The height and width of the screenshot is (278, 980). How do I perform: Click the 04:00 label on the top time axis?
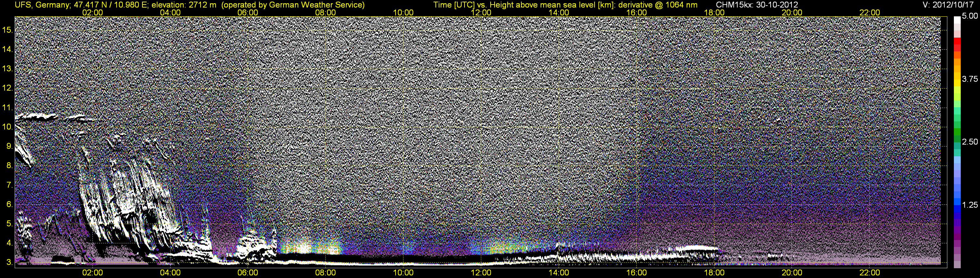pyautogui.click(x=170, y=12)
